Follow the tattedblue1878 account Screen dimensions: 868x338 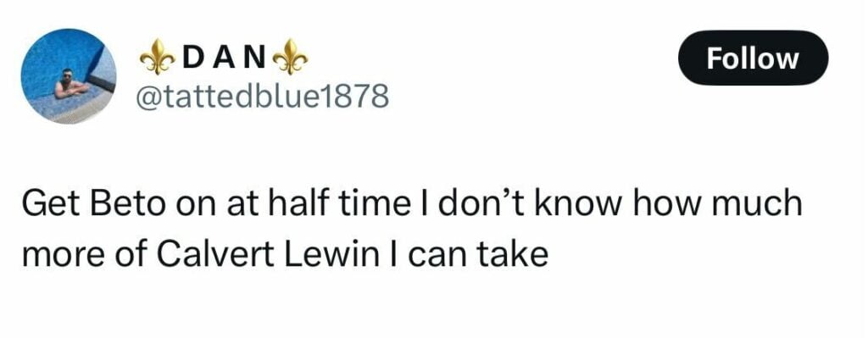[753, 58]
